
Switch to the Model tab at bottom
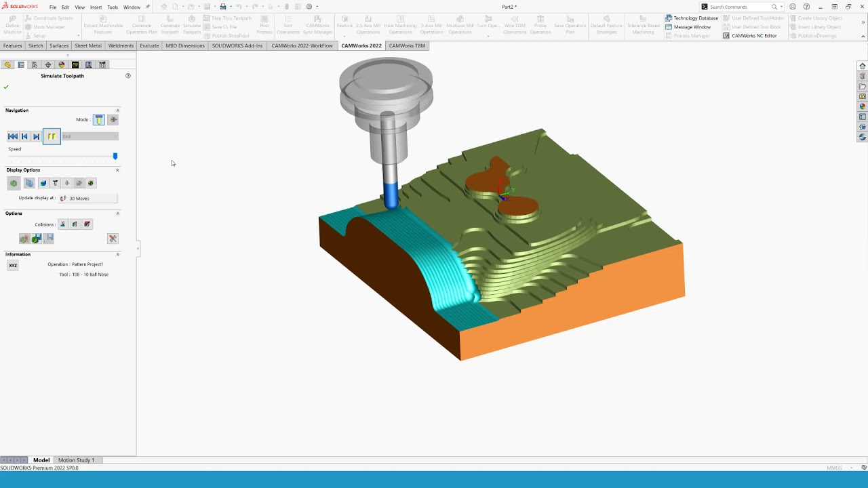(41, 460)
